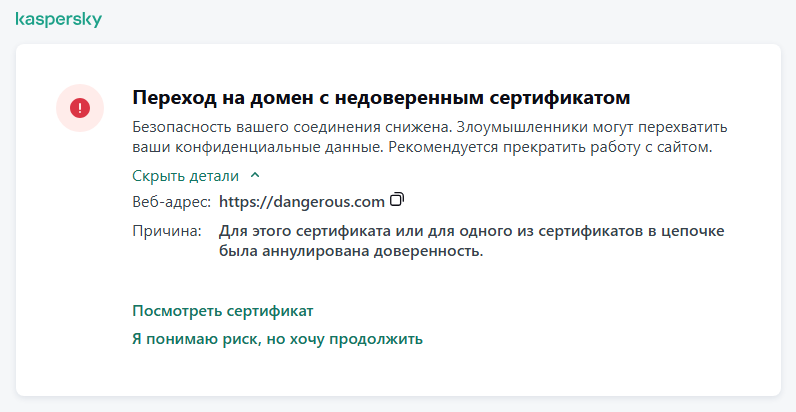Open "Посмотреть сертификат" link
The width and height of the screenshot is (796, 412).
coord(223,311)
